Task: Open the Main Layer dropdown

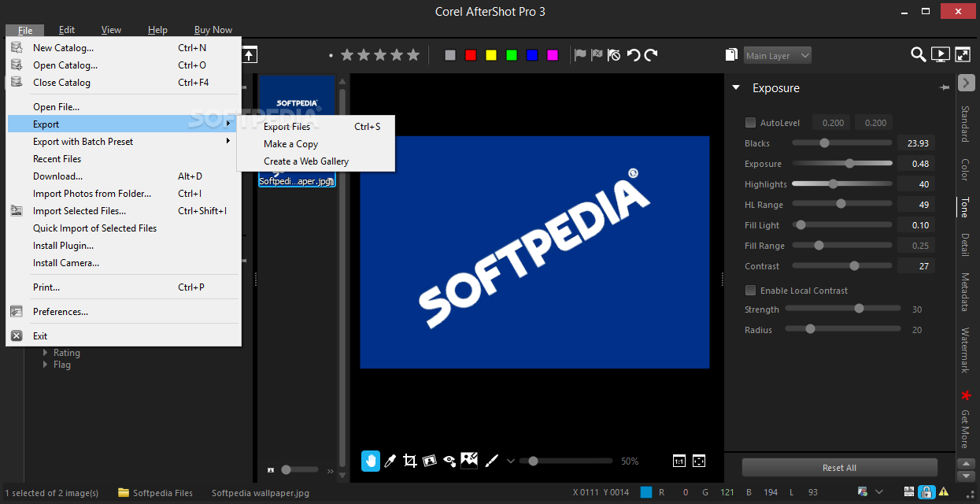Action: (778, 55)
